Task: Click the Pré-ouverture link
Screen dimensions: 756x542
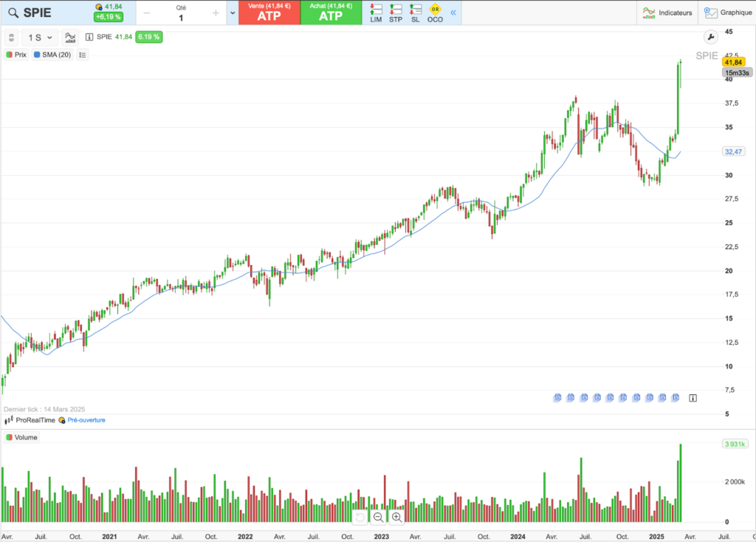Action: coord(86,420)
